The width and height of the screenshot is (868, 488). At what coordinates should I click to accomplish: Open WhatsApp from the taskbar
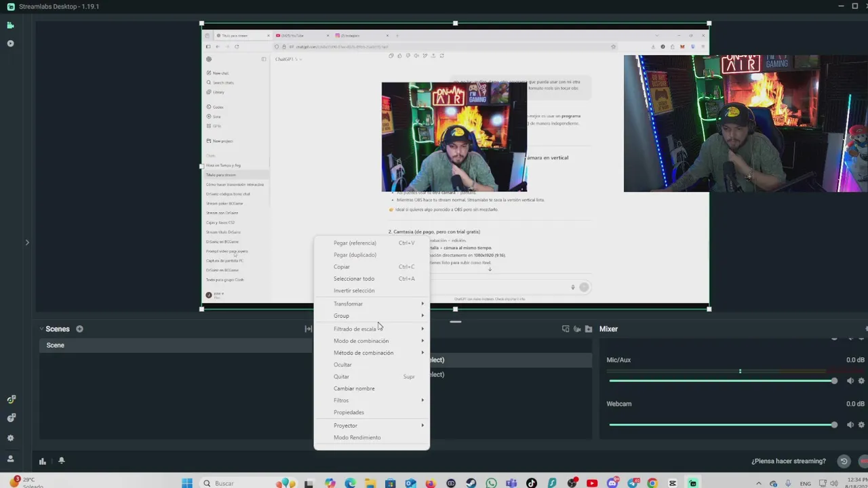click(x=492, y=483)
